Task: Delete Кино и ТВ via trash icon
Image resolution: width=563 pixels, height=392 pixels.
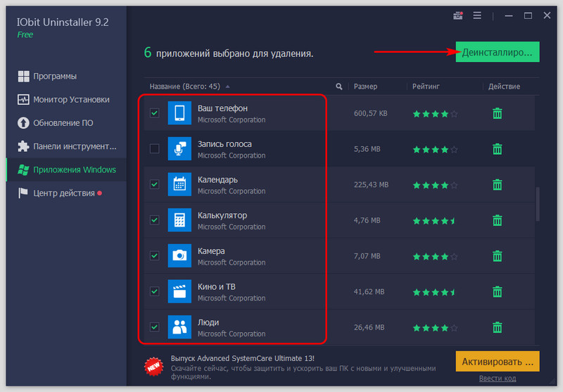Action: tap(497, 291)
